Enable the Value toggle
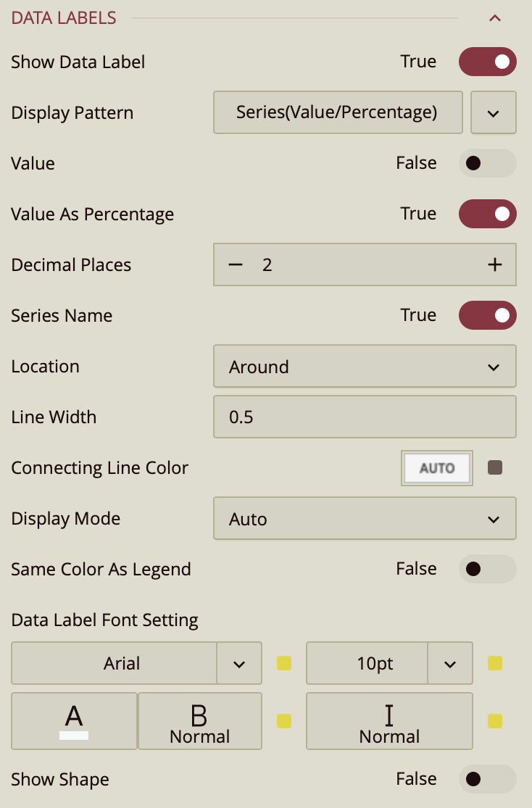 (487, 163)
